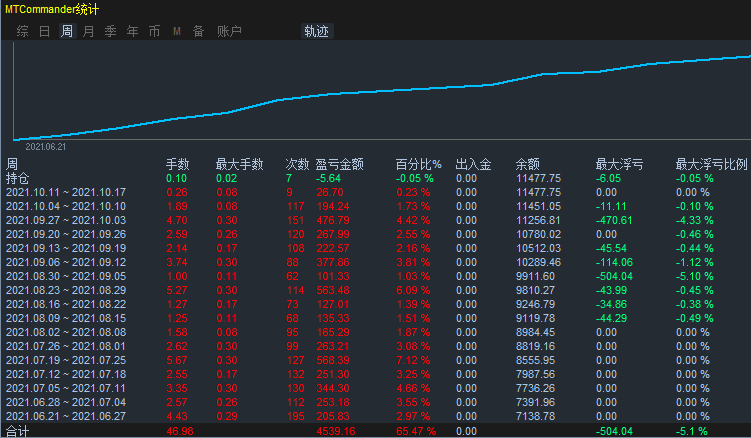This screenshot has width=751, height=438.
Task: Select week row 2021.06.21 ~ 2021.06.27
Action: 376,416
